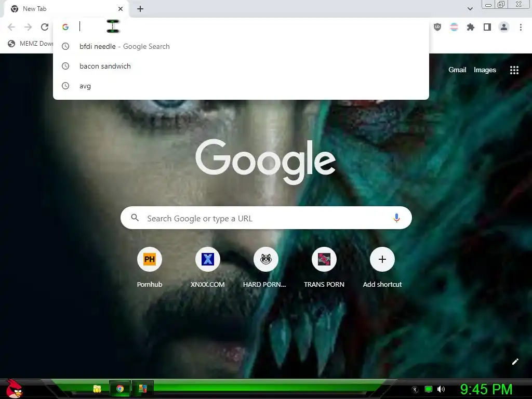
Task: Select the New Tab tab
Action: coord(66,9)
